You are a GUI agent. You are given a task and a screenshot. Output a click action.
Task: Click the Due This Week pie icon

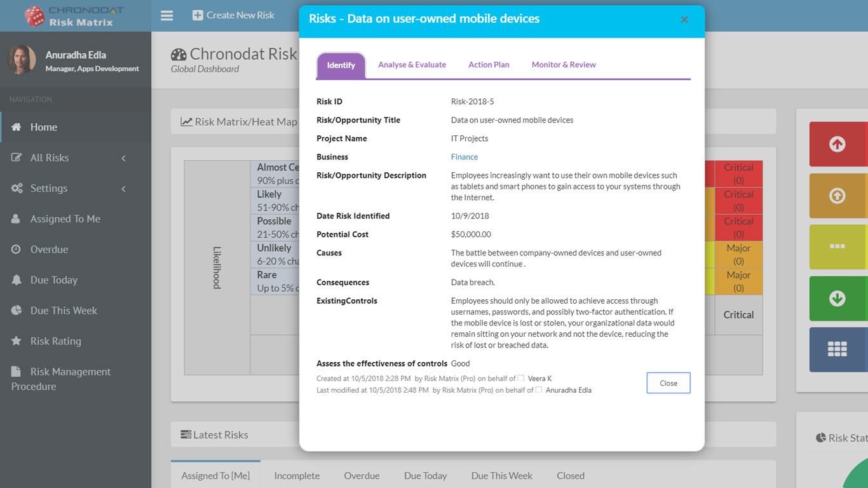[x=17, y=310]
